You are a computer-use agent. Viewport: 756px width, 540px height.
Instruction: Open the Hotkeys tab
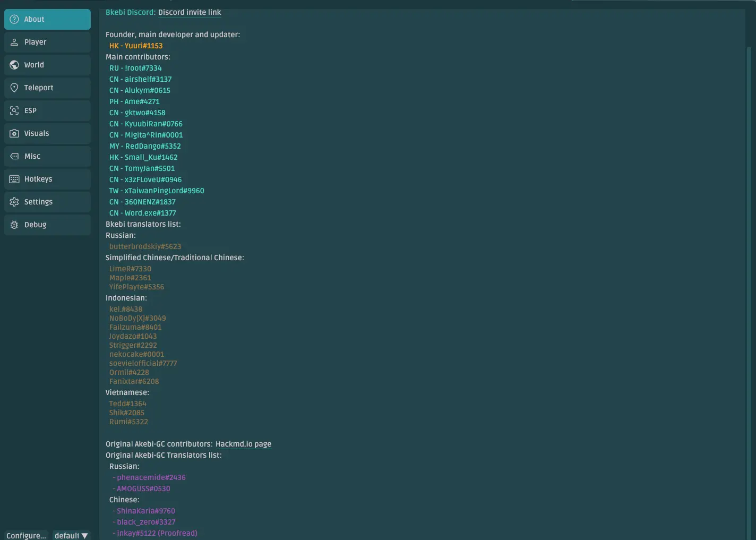pos(47,179)
